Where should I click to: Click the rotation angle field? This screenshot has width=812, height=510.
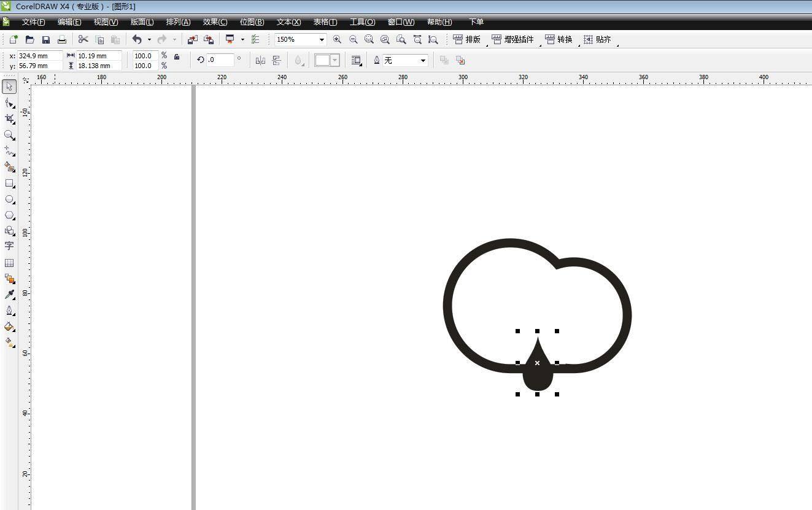point(220,60)
